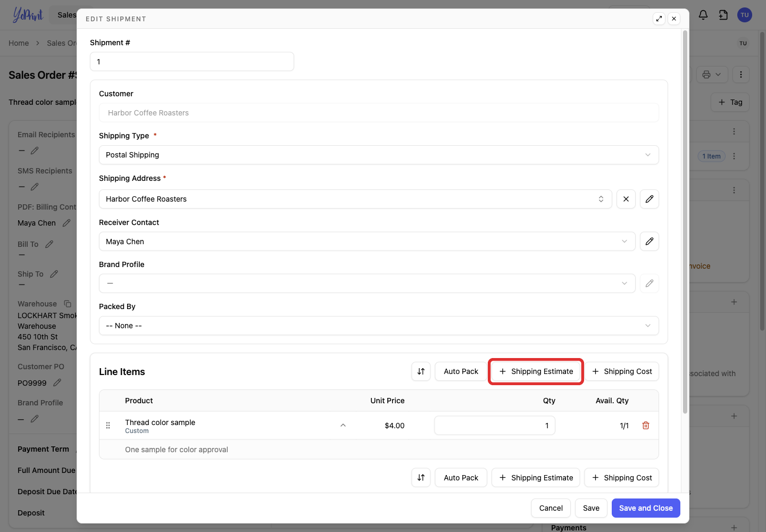The image size is (766, 532).
Task: Click the bottom Auto Pack button
Action: point(461,478)
